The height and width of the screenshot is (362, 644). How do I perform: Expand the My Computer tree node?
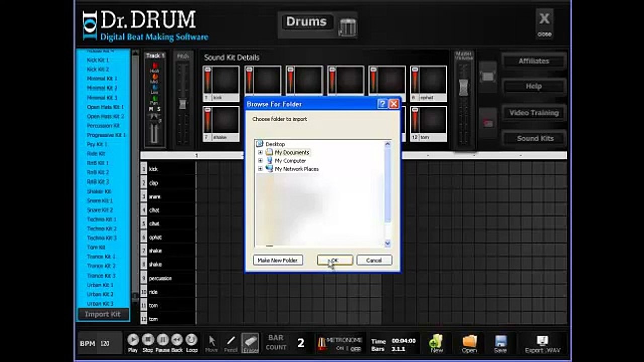pos(260,161)
